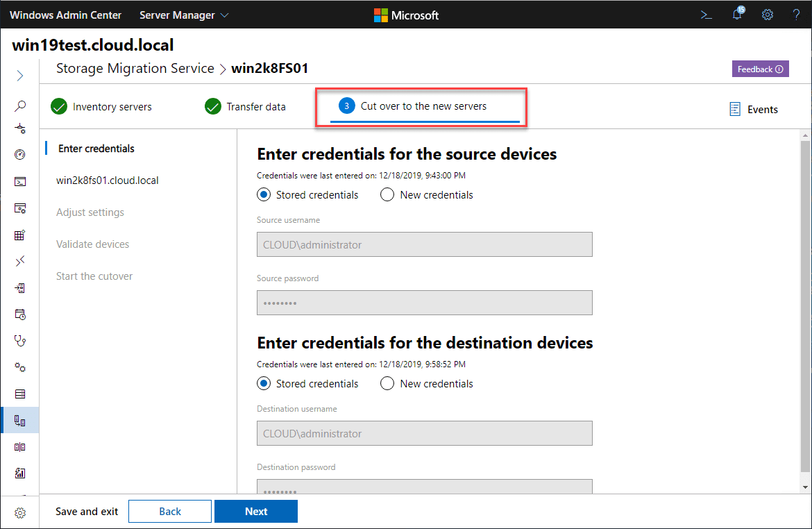
Task: Expand the Server Manager dropdown
Action: tap(184, 15)
